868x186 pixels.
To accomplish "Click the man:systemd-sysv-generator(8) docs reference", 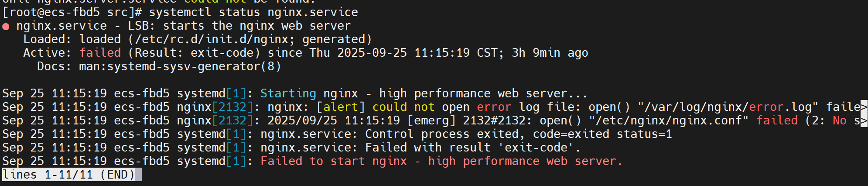I will pyautogui.click(x=180, y=66).
